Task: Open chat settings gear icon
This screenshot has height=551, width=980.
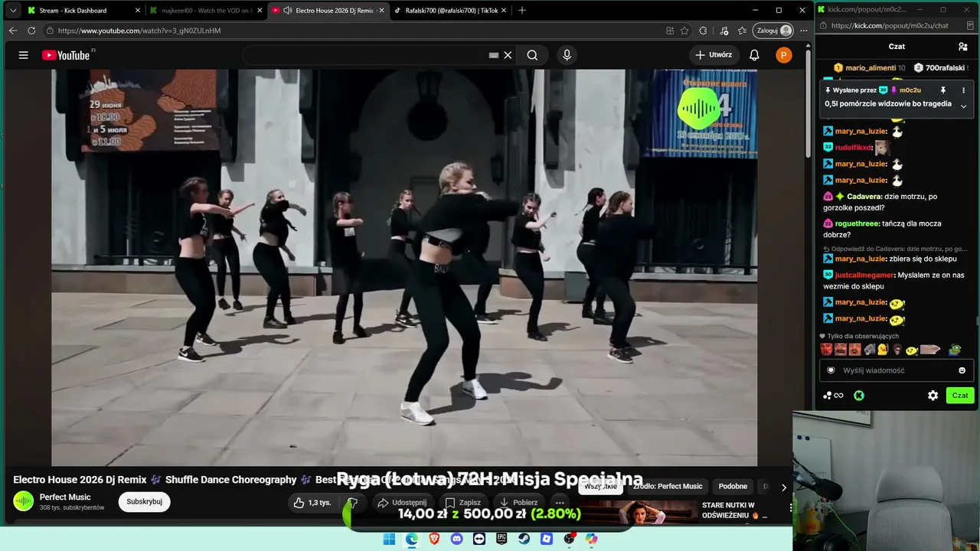Action: pyautogui.click(x=933, y=396)
